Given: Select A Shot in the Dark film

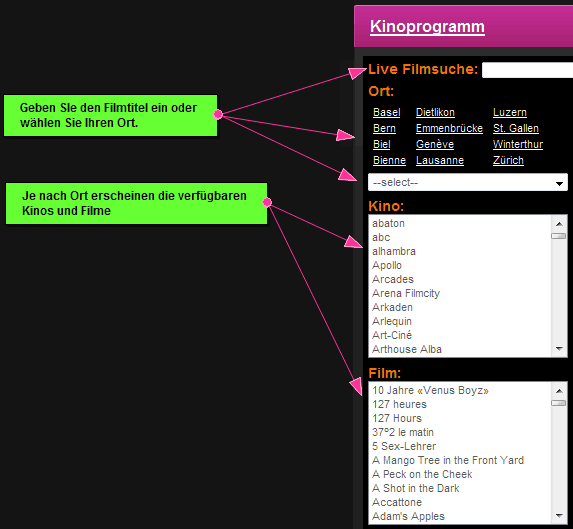Looking at the screenshot, I should click(x=415, y=488).
